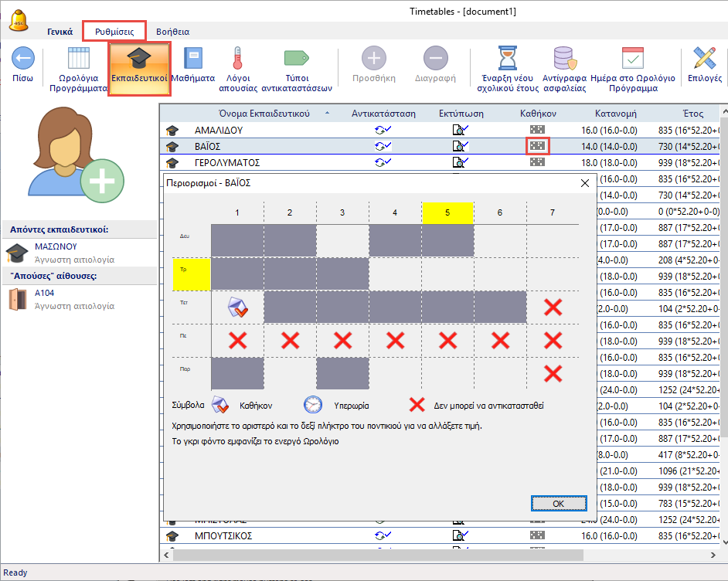Toggle the red X on Πε period 6
728x581 pixels.
point(500,341)
